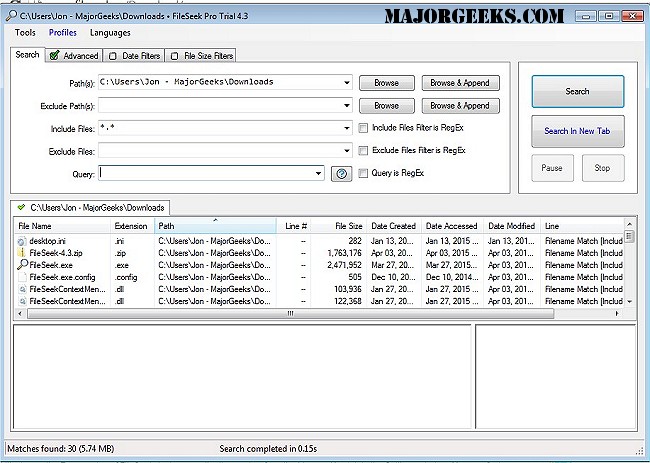
Task: Open the Profiles menu
Action: [63, 32]
